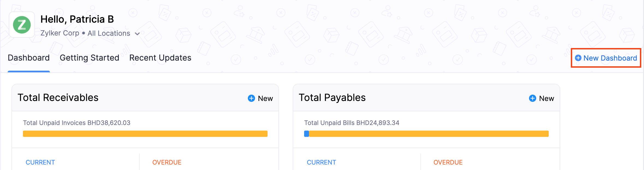The width and height of the screenshot is (644, 170).
Task: Expand the All Locations chevron
Action: [137, 34]
